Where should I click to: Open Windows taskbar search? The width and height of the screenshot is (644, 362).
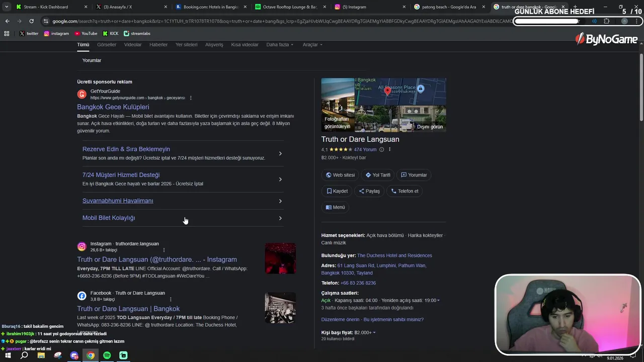click(x=24, y=355)
